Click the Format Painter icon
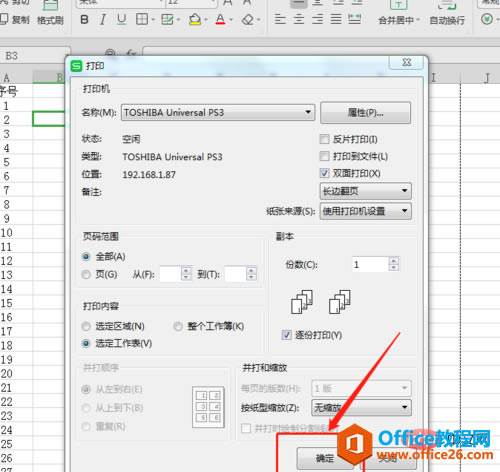 50,13
